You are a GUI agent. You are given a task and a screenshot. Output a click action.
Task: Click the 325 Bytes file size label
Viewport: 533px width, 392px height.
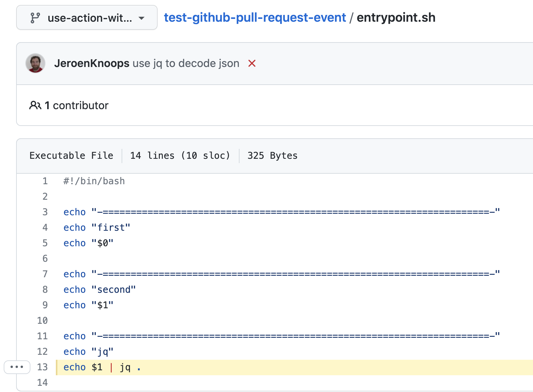pyautogui.click(x=272, y=155)
